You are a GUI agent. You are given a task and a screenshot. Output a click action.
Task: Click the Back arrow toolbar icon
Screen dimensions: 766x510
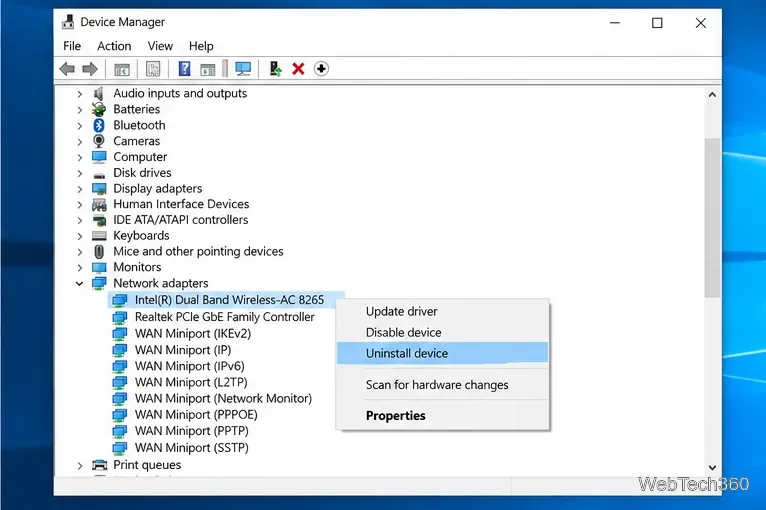pyautogui.click(x=67, y=69)
